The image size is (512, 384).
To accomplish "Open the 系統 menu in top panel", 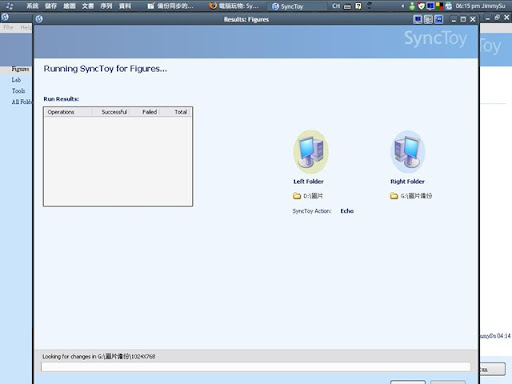I will pos(32,6).
